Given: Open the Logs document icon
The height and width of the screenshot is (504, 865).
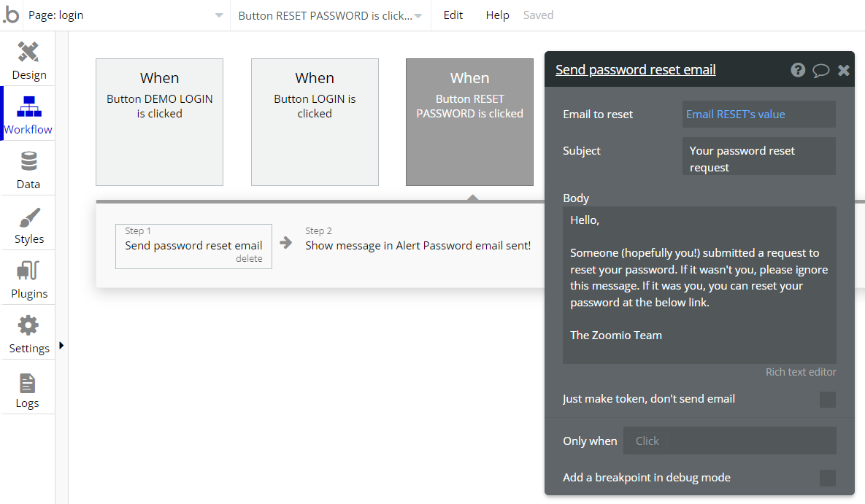Looking at the screenshot, I should click(x=28, y=382).
